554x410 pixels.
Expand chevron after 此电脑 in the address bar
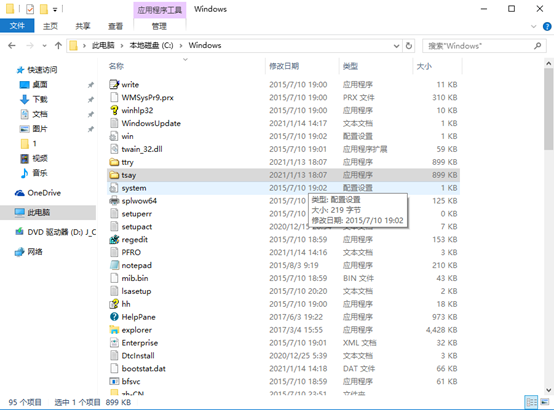tap(122, 46)
